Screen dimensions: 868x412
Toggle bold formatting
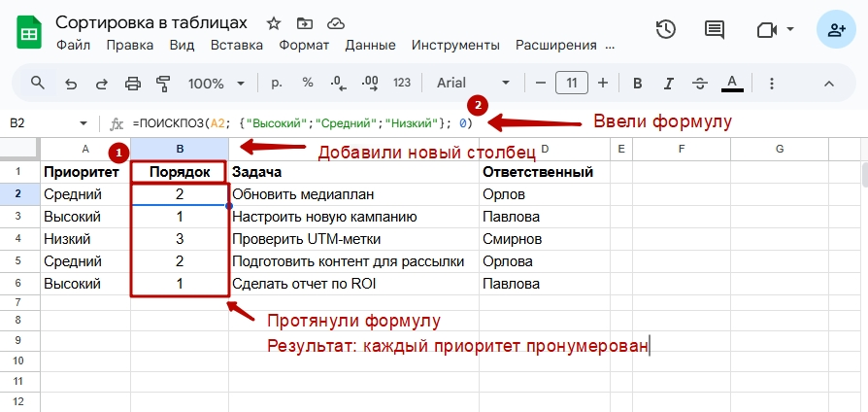638,84
